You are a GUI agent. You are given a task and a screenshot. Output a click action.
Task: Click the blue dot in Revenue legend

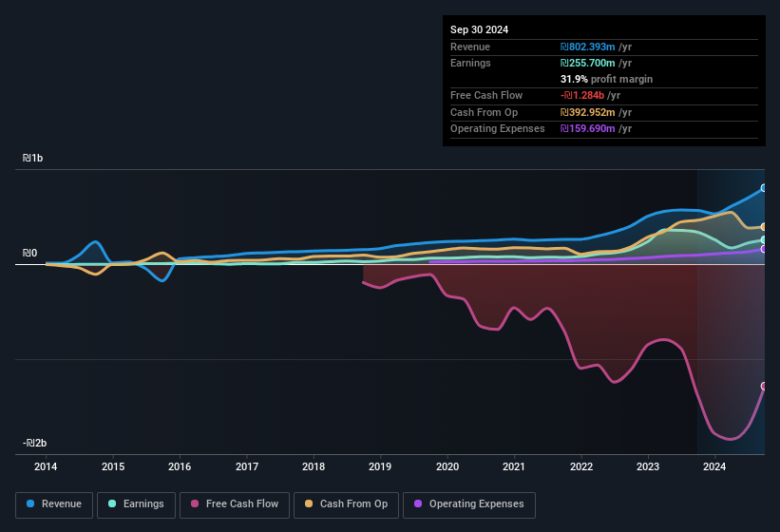tap(30, 503)
